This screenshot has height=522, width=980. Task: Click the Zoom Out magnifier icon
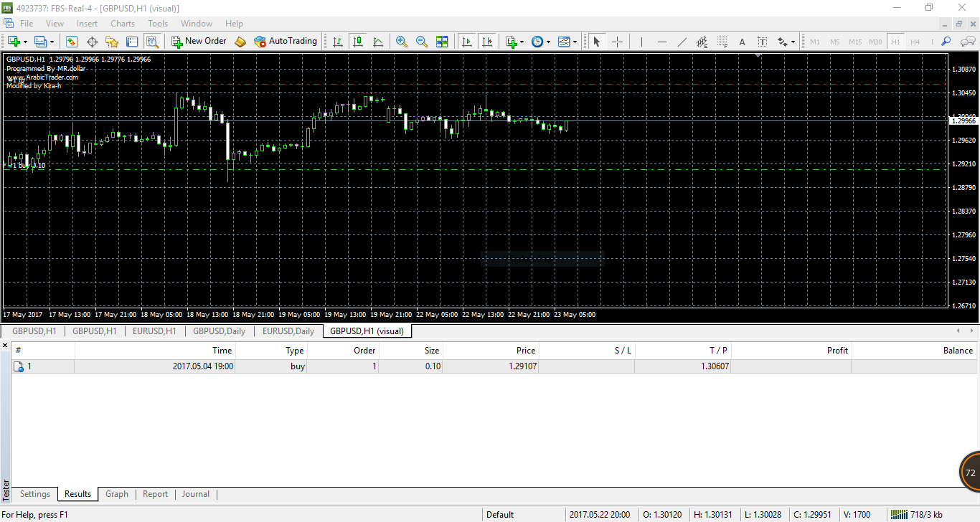(422, 42)
